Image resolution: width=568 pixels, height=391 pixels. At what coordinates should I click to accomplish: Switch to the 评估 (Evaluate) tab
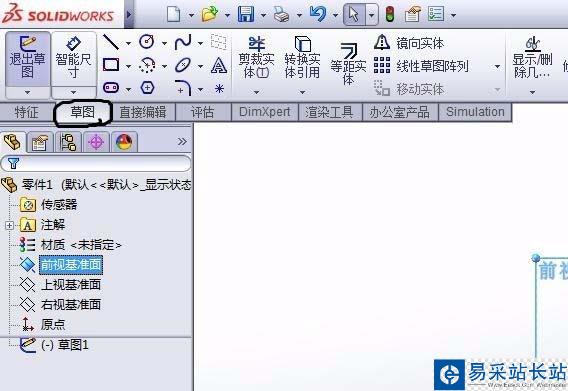coord(202,112)
